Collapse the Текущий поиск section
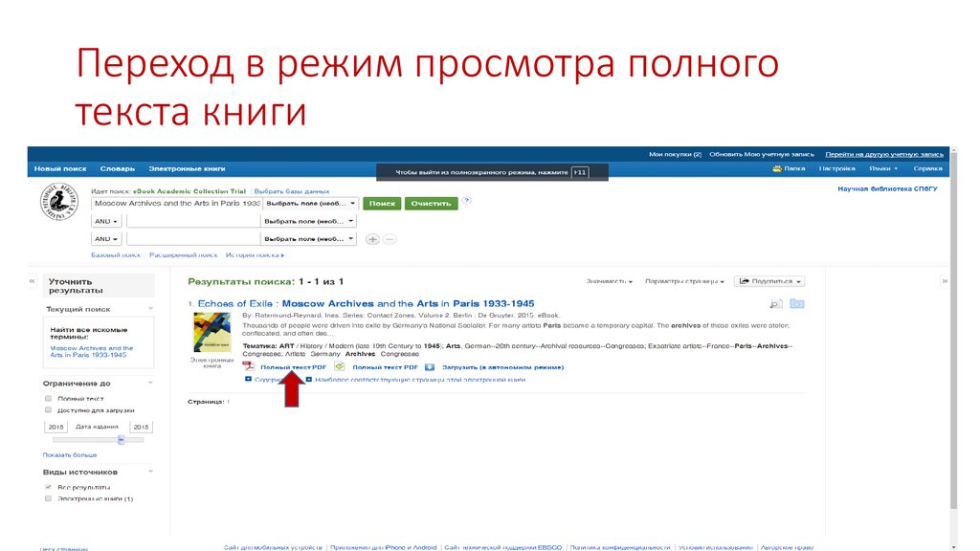 (150, 309)
